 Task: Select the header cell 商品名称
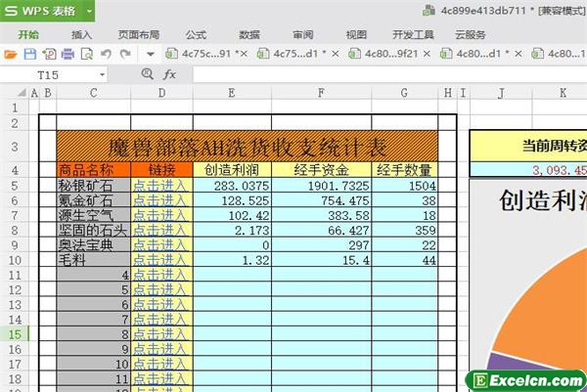pos(94,170)
